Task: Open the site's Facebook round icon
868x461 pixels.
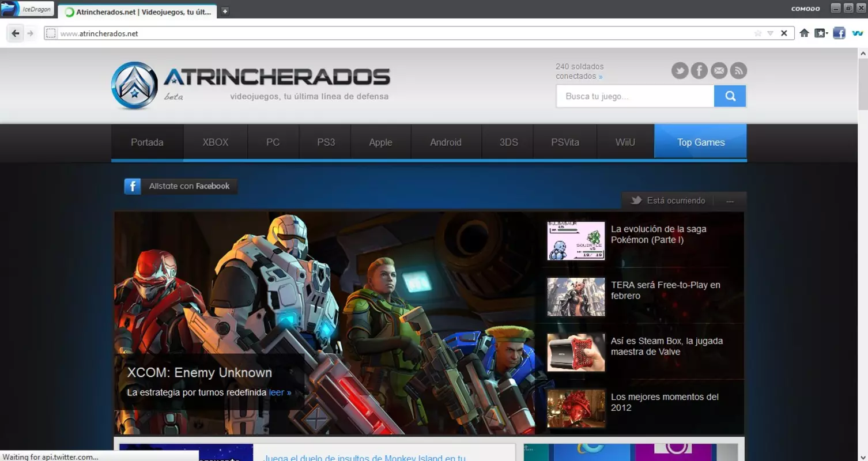Action: click(x=699, y=71)
